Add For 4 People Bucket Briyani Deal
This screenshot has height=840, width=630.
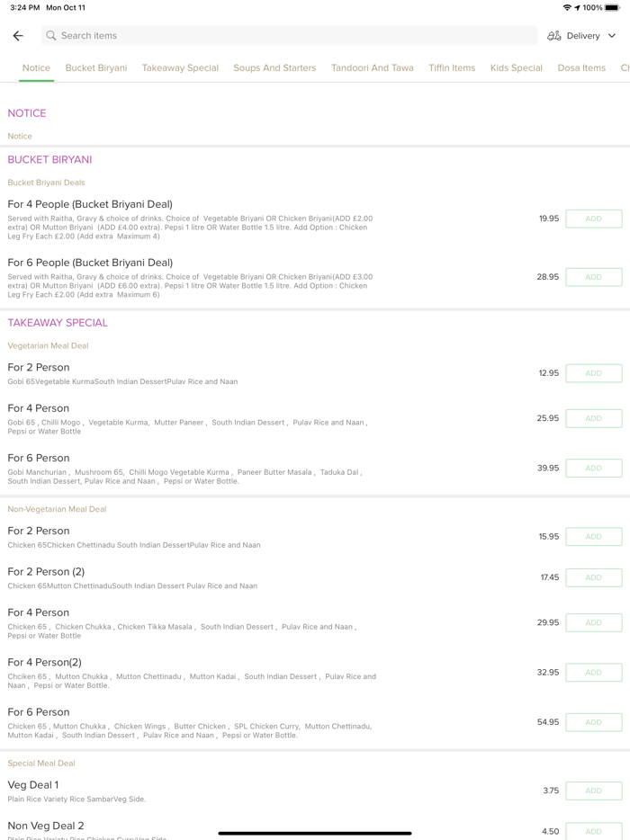[593, 219]
